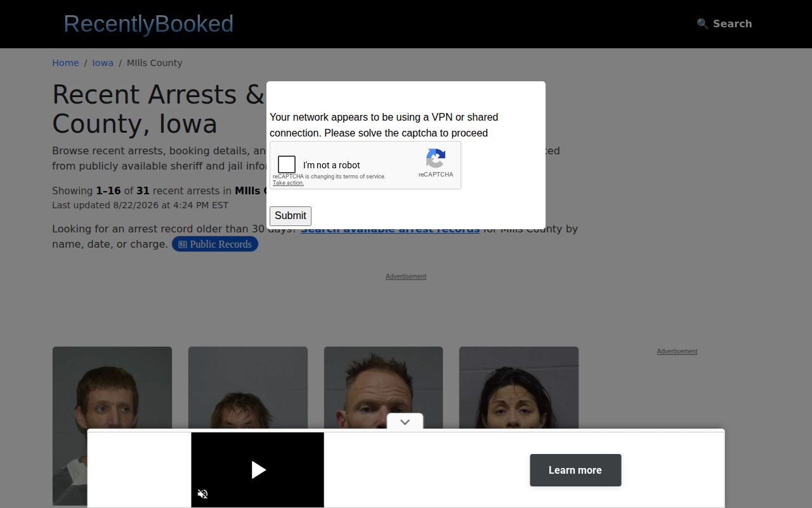Click "Last updated 8/22/2026" timestamp text
The image size is (812, 508).
tap(140, 205)
